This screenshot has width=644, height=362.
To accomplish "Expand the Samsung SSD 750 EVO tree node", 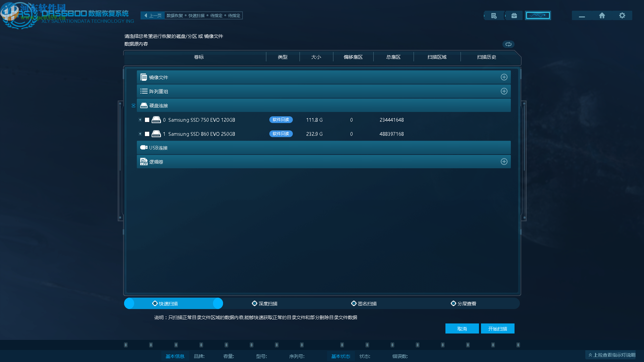I will point(140,120).
